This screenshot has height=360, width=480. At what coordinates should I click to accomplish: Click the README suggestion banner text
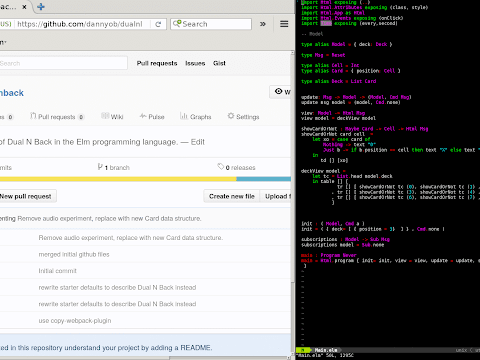click(x=106, y=348)
